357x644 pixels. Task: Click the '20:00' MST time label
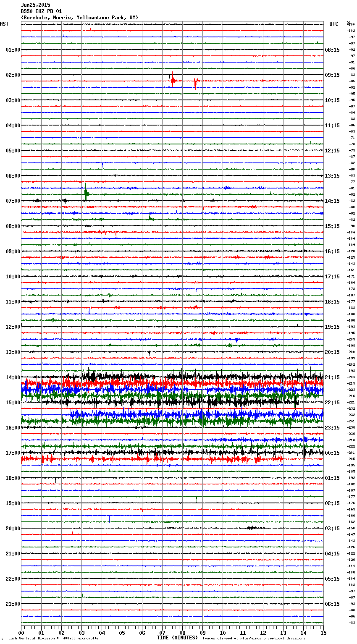click(x=13, y=529)
